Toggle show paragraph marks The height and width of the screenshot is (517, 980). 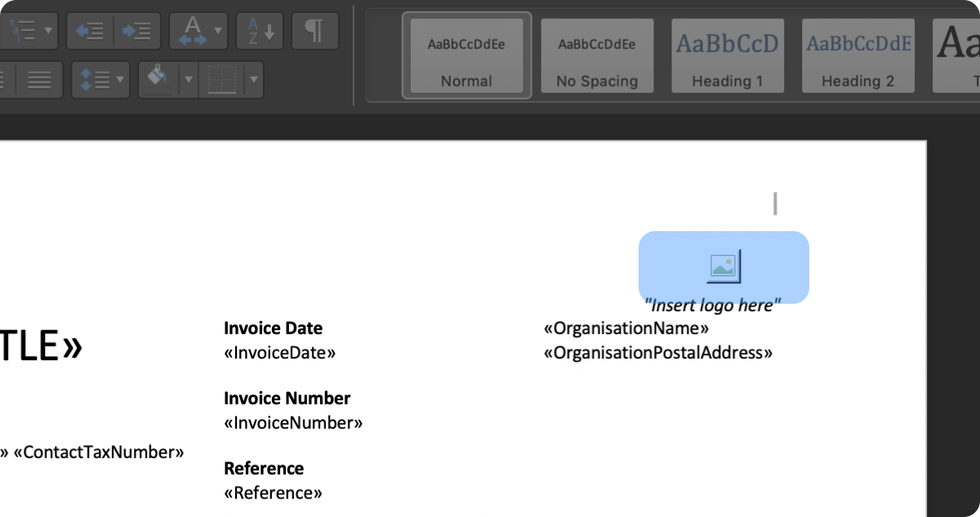click(314, 31)
